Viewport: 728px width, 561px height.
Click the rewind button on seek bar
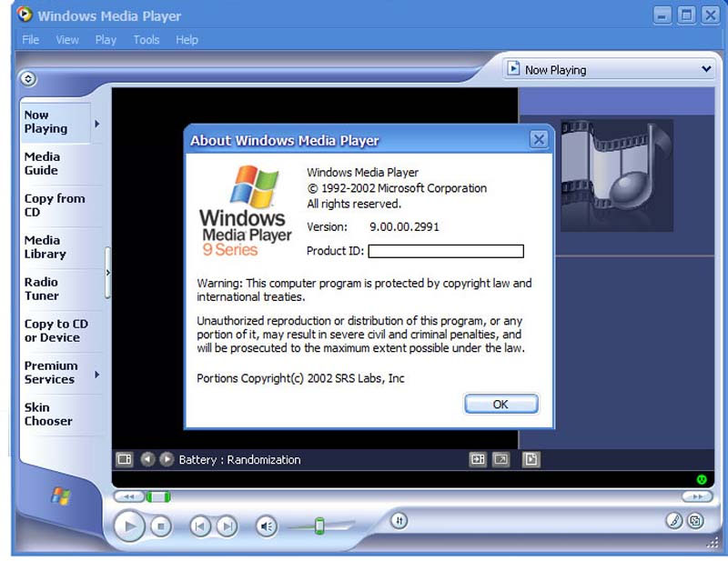[128, 496]
